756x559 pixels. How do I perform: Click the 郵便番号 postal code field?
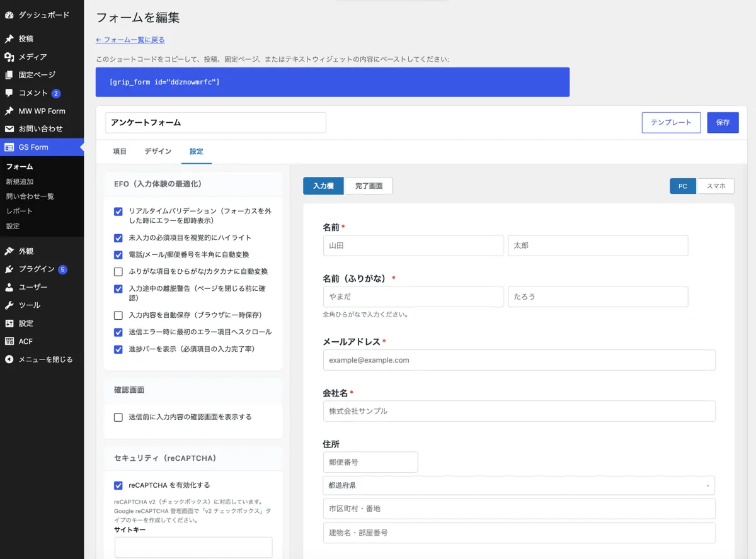click(x=370, y=462)
